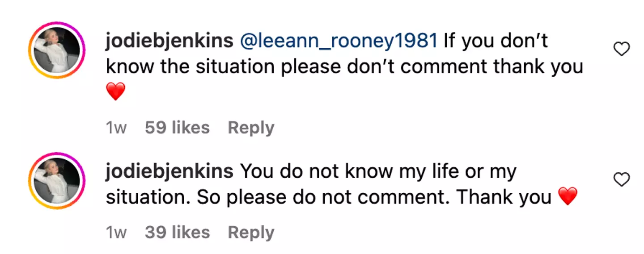This screenshot has width=644, height=254.
Task: View who liked via "59 likes"
Action: pyautogui.click(x=177, y=128)
